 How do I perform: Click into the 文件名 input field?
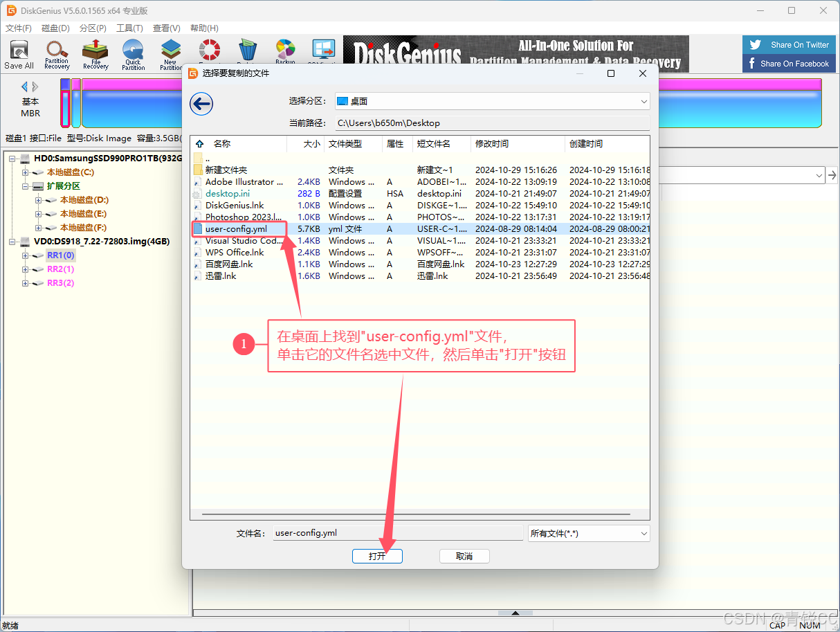click(x=397, y=533)
